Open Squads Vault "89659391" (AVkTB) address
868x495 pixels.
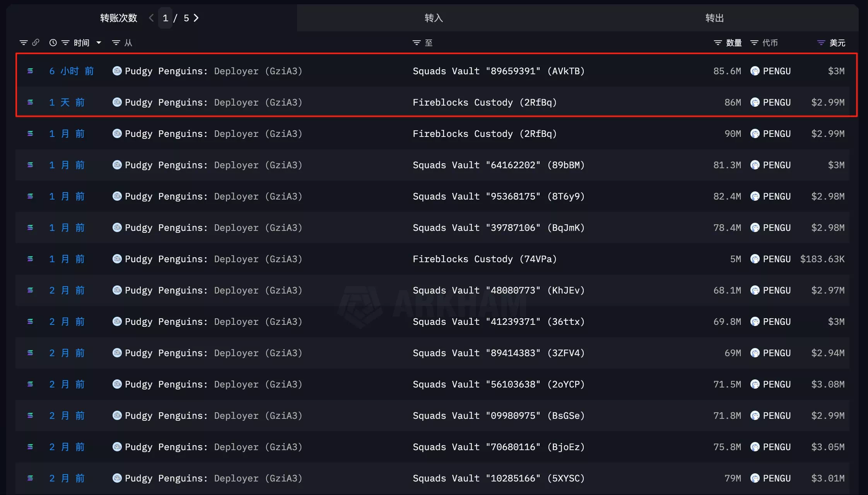coord(498,71)
